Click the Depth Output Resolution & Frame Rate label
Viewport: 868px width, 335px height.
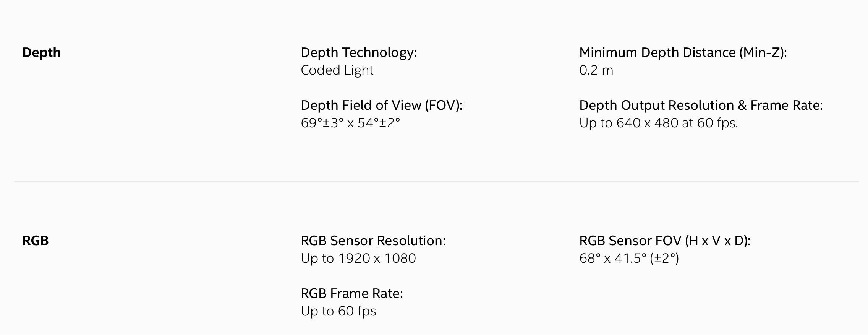pos(701,105)
